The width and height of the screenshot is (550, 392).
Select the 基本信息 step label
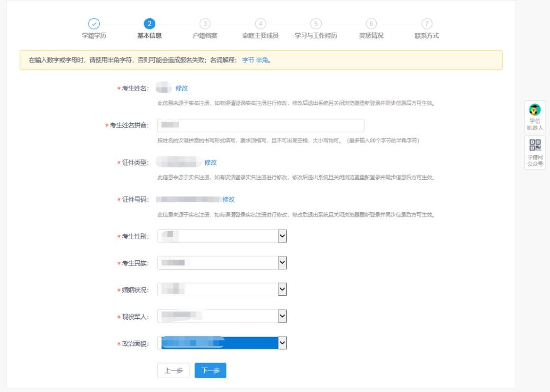tap(149, 36)
